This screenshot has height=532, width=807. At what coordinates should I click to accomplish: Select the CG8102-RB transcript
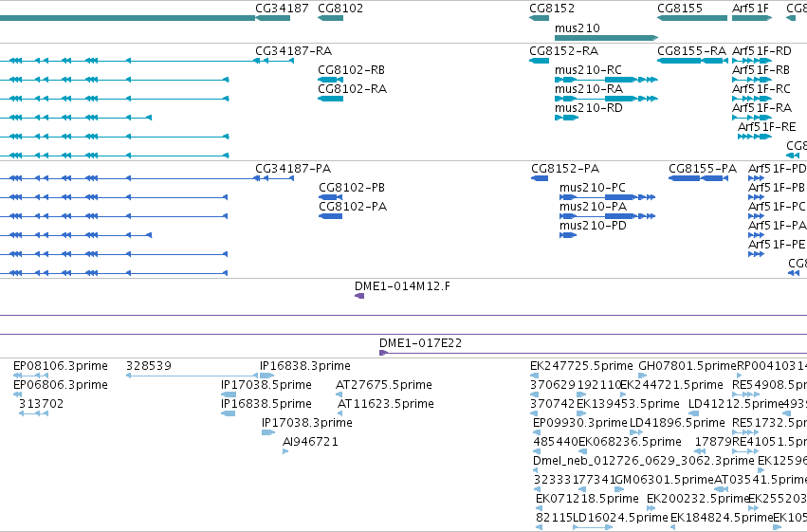[x=330, y=80]
